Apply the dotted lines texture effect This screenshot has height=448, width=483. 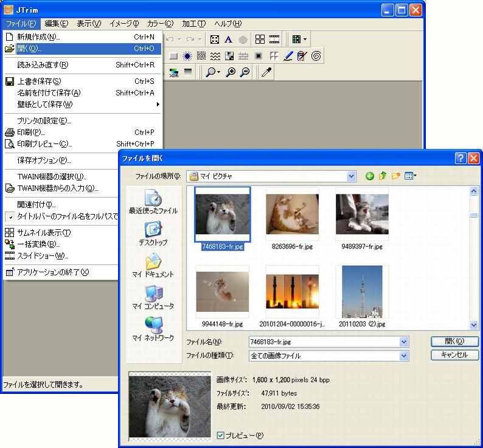point(201,56)
